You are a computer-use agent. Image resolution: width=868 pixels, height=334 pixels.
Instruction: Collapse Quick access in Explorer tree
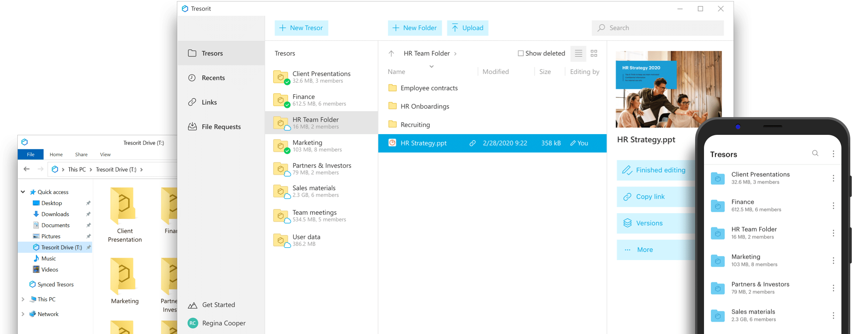click(x=23, y=192)
